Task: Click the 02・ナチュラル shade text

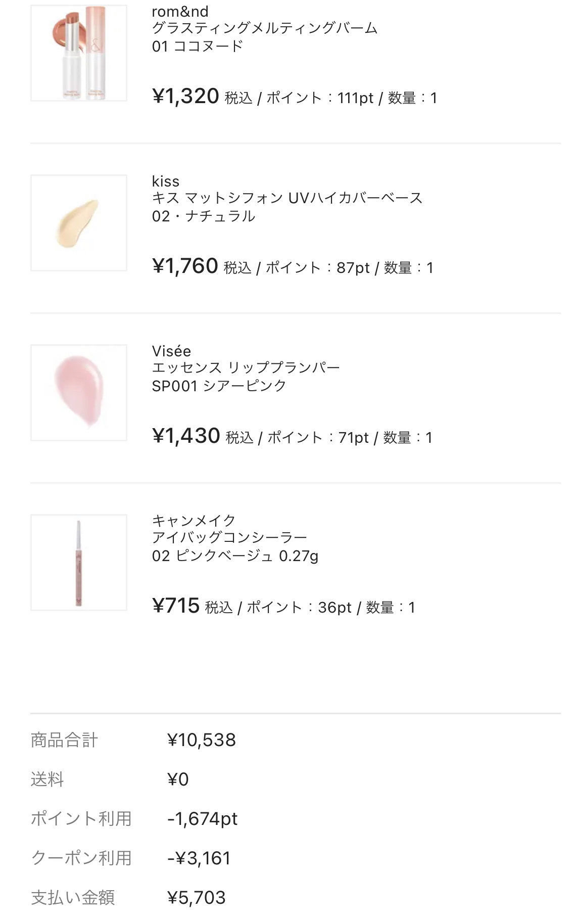Action: point(203,216)
